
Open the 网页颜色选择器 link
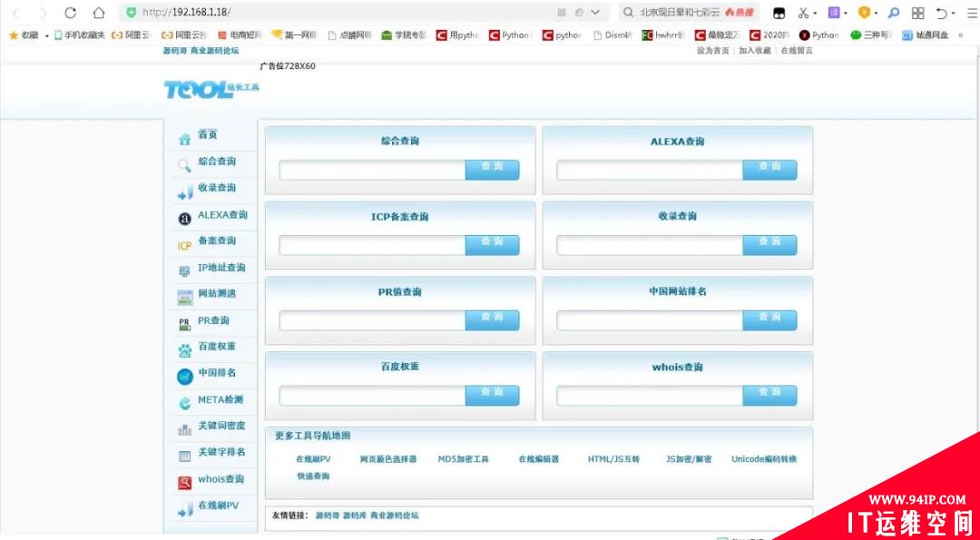[x=388, y=458]
